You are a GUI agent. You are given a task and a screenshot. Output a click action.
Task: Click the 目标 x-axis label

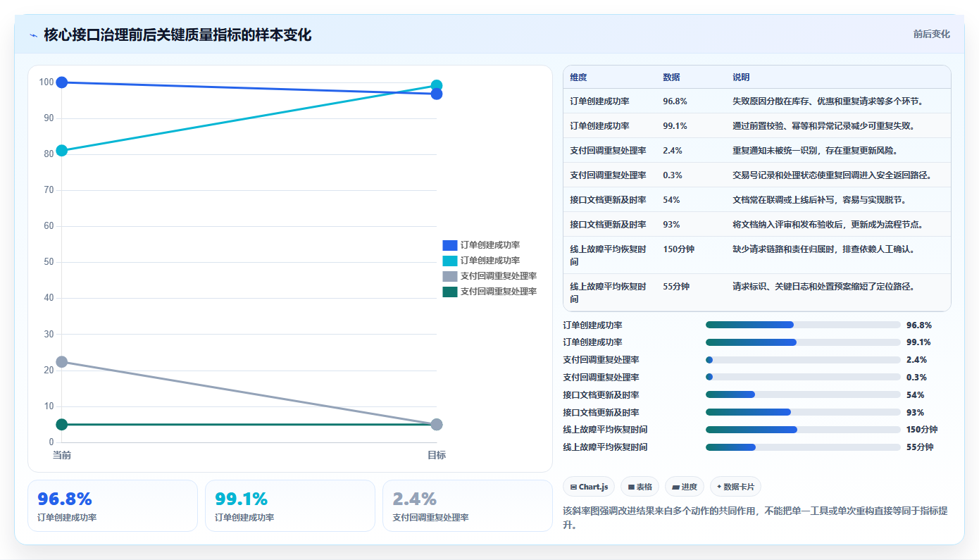(437, 455)
